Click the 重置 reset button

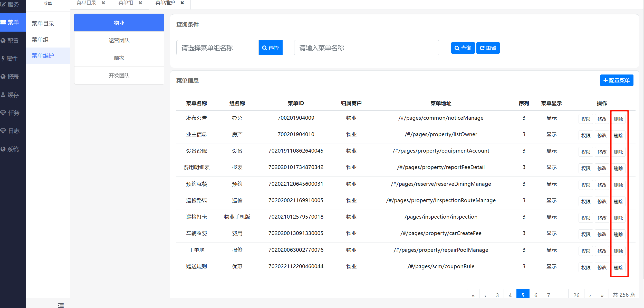click(488, 48)
